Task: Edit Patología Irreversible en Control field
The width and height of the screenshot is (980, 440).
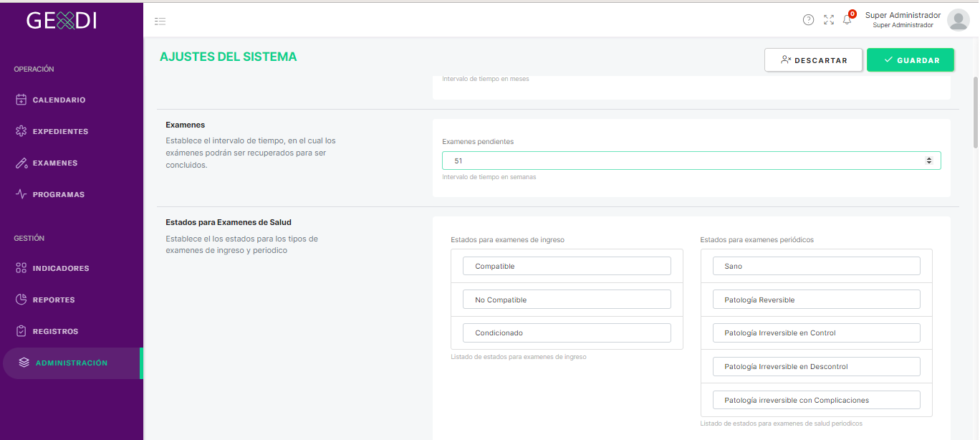Action: click(x=817, y=333)
